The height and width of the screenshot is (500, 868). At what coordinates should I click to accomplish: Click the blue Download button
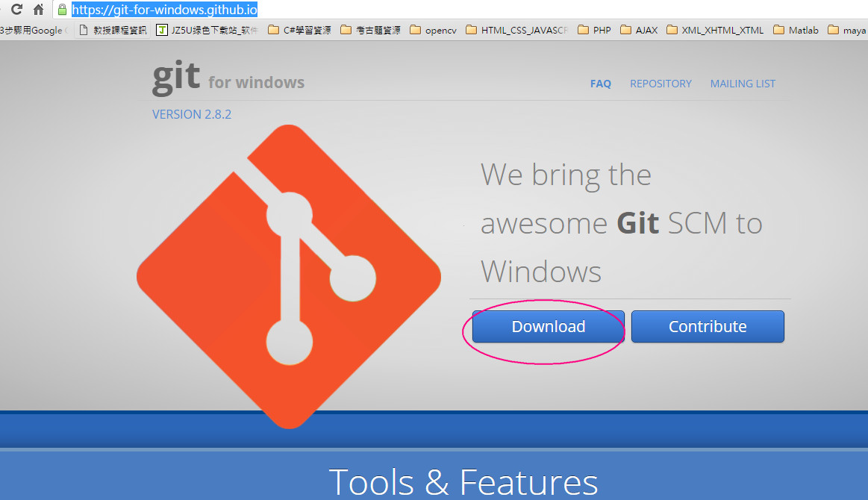(548, 326)
